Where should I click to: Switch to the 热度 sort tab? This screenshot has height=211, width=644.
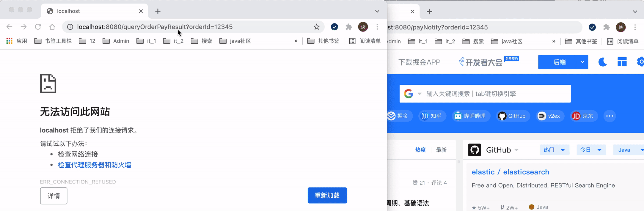point(420,150)
